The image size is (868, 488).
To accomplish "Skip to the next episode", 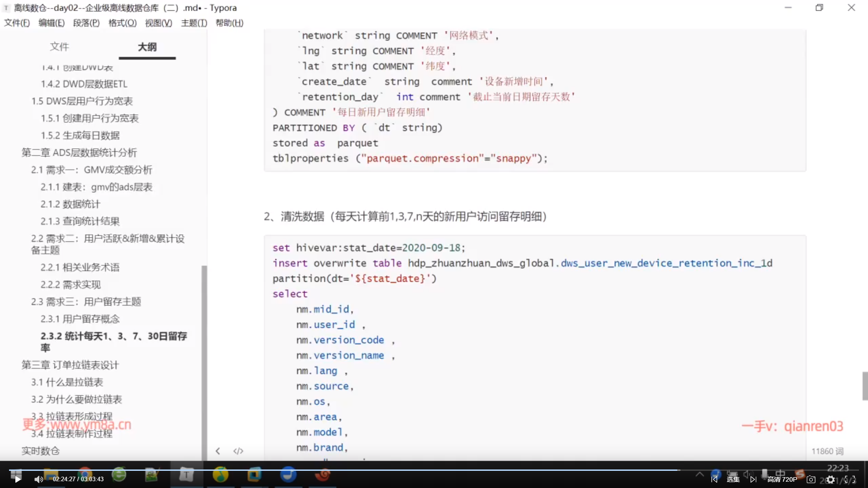I will pyautogui.click(x=753, y=479).
